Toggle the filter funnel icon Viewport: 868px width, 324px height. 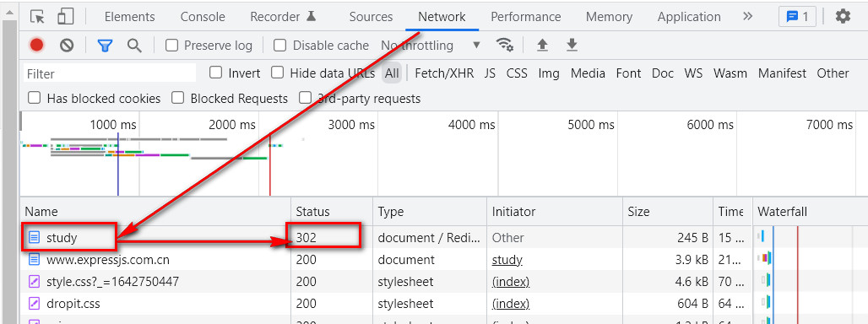click(x=106, y=46)
